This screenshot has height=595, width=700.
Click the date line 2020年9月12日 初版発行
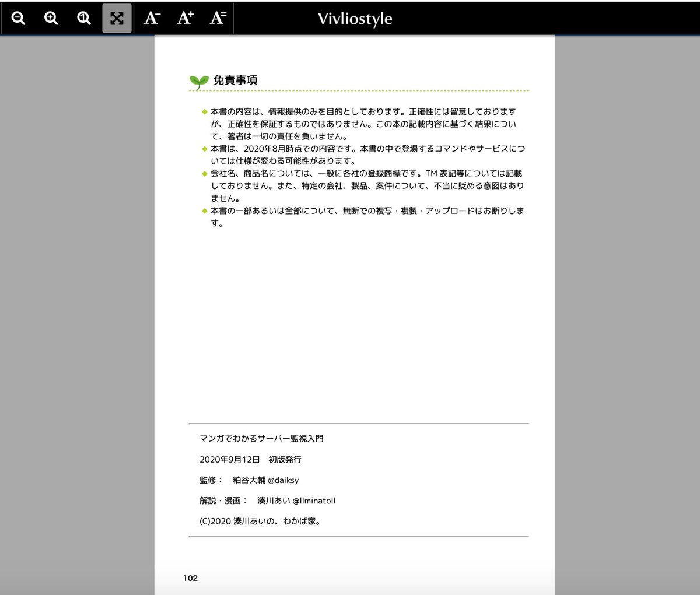tap(250, 459)
